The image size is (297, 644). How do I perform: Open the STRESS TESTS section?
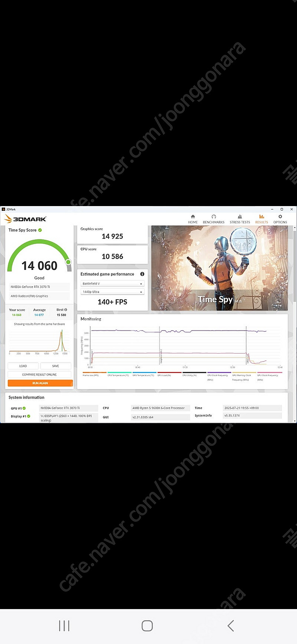pos(240,219)
